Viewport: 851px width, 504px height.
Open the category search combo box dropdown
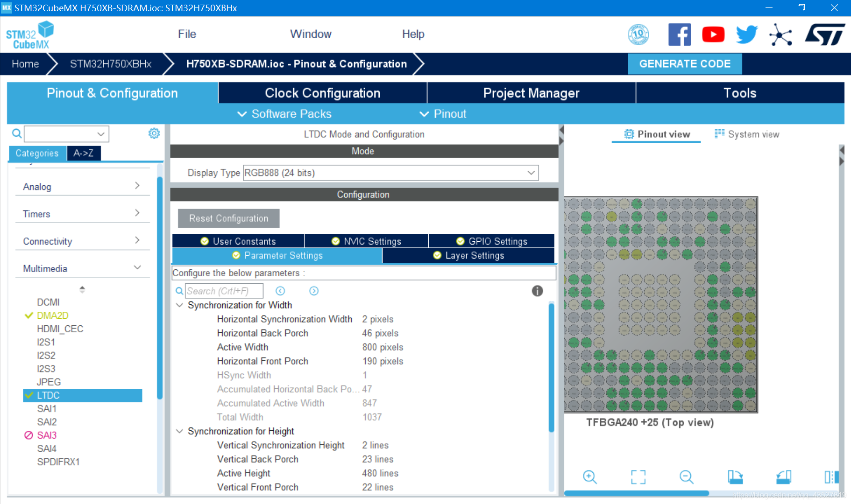point(100,134)
